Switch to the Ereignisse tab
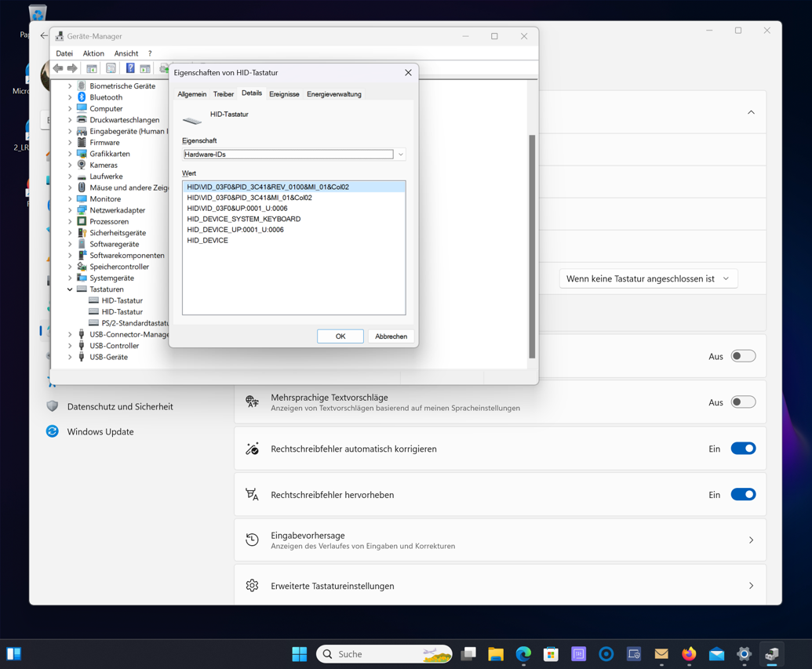812x669 pixels. coord(284,94)
